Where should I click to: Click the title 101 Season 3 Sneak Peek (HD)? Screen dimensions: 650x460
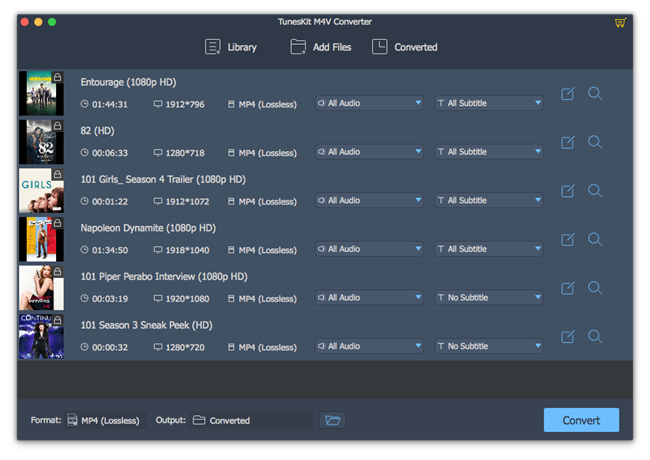(146, 324)
